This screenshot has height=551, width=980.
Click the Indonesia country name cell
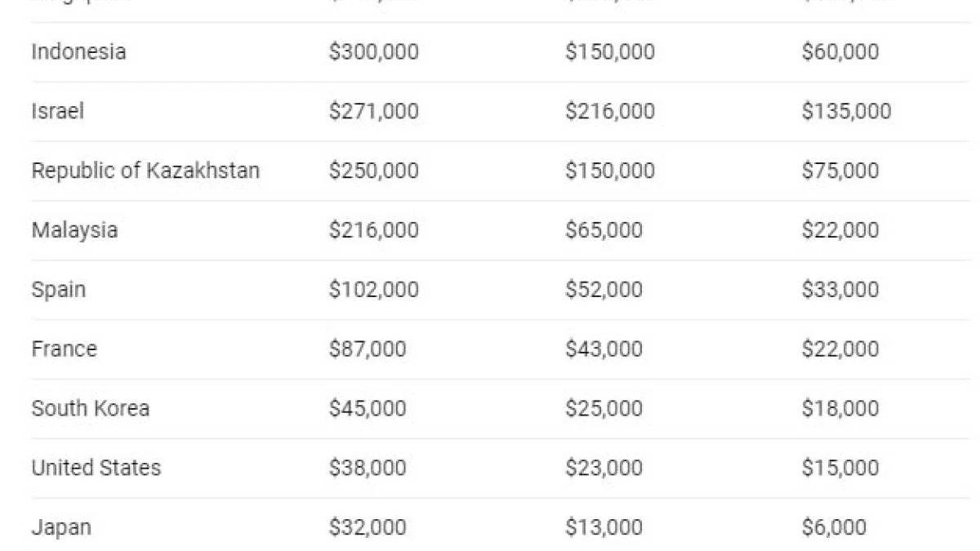tap(78, 51)
